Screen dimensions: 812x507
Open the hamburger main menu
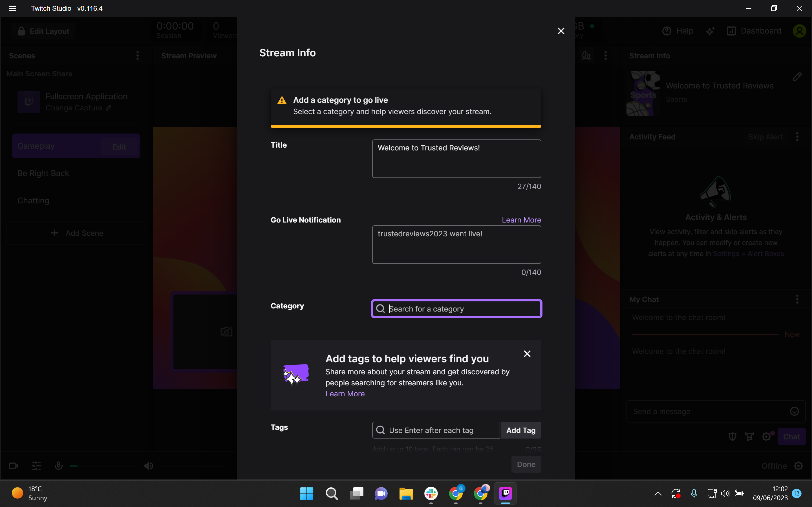click(13, 8)
